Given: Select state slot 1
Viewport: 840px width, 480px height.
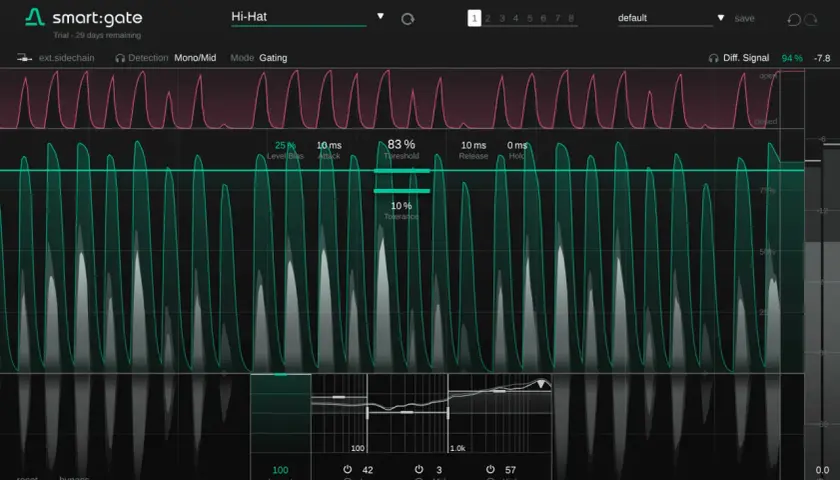Looking at the screenshot, I should pos(474,18).
